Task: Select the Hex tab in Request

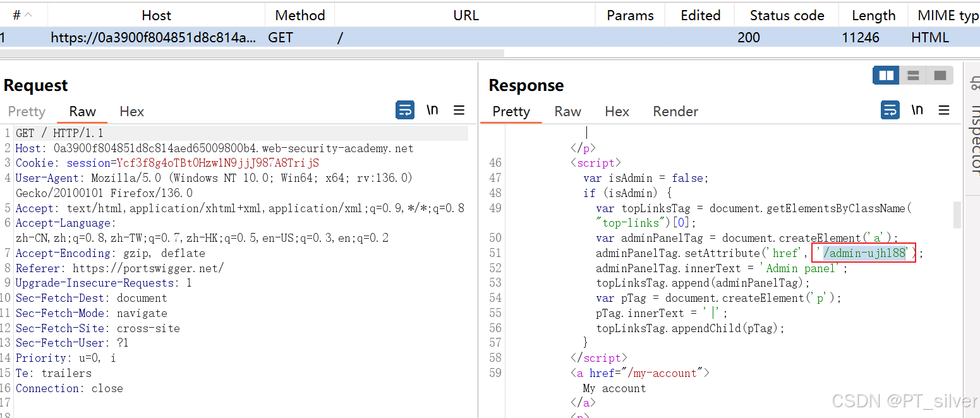Action: [131, 111]
